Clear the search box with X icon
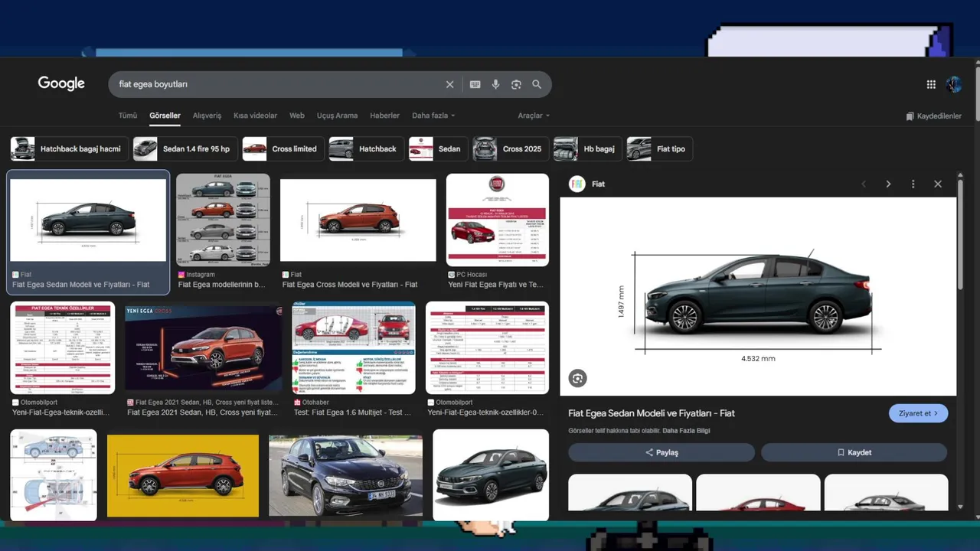 tap(450, 84)
